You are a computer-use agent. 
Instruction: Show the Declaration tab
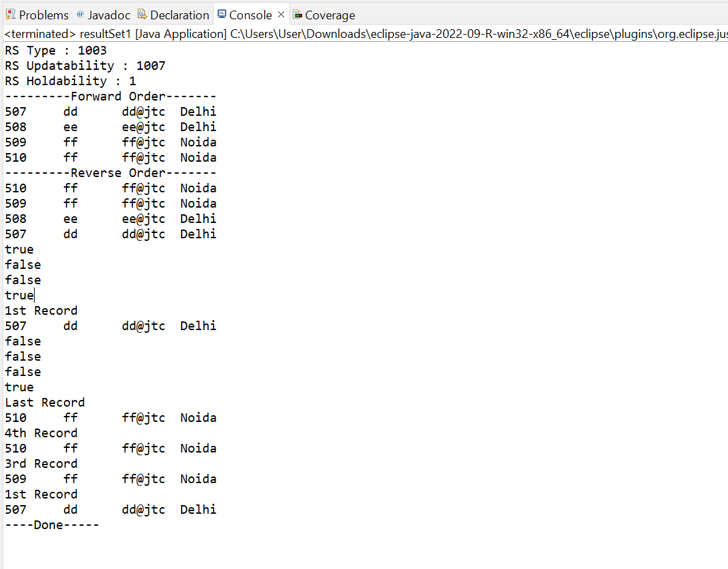point(179,15)
